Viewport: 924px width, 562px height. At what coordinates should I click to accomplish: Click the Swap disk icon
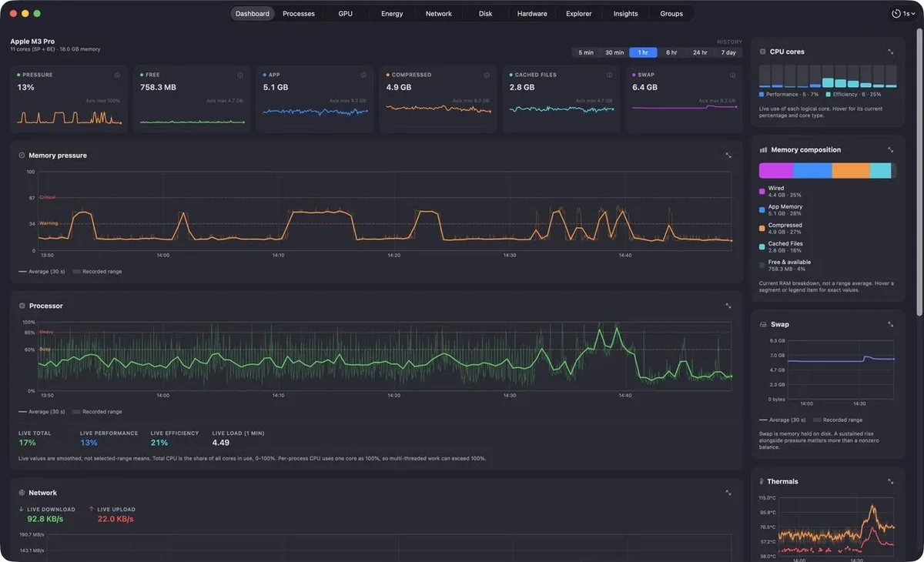tap(763, 325)
